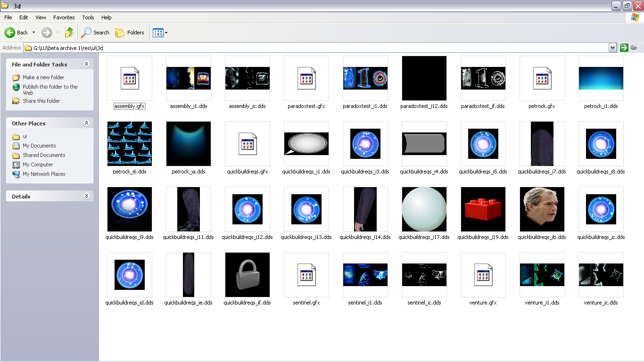This screenshot has height=362, width=644.
Task: Toggle the Folders pane button
Action: [x=130, y=33]
